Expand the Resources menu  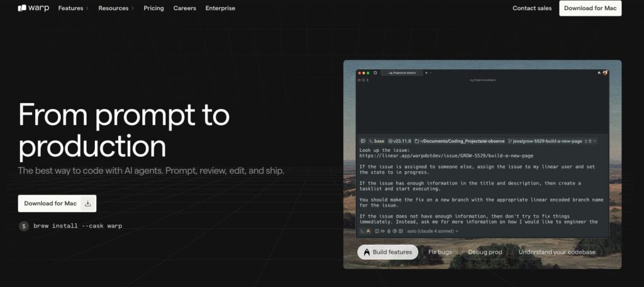116,8
